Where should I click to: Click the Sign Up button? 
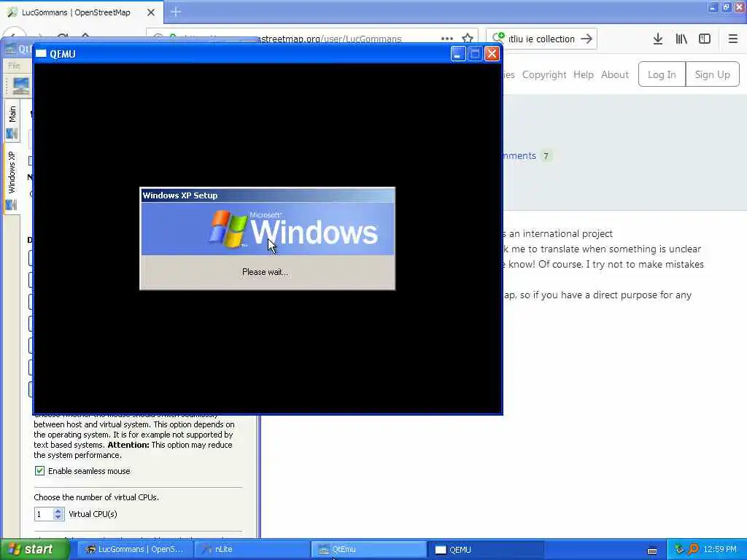(x=712, y=74)
